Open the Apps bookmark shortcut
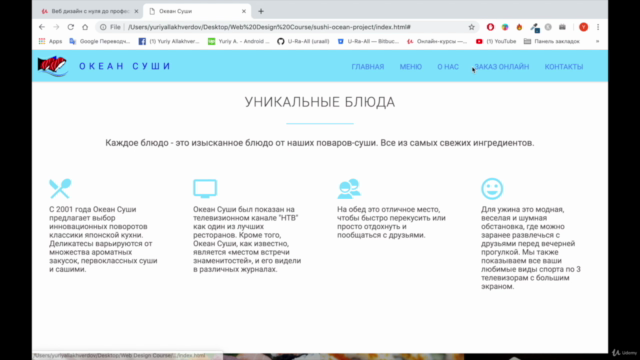640x360 pixels. pyautogui.click(x=50, y=41)
